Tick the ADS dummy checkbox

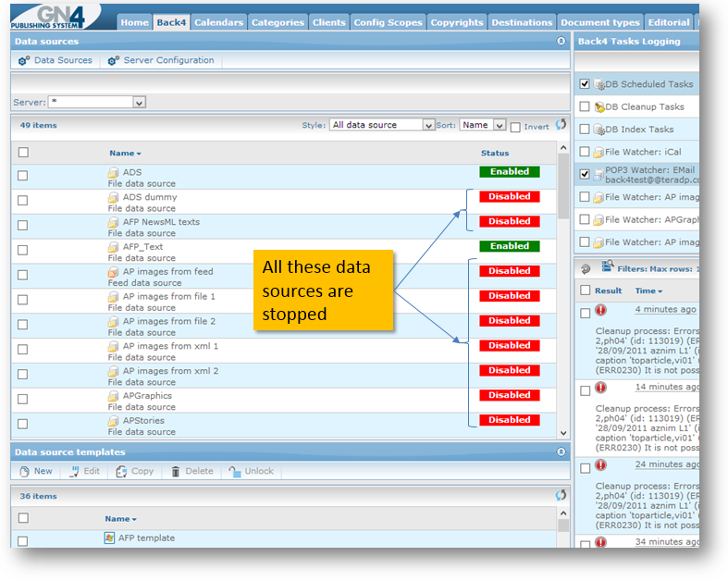pos(23,201)
